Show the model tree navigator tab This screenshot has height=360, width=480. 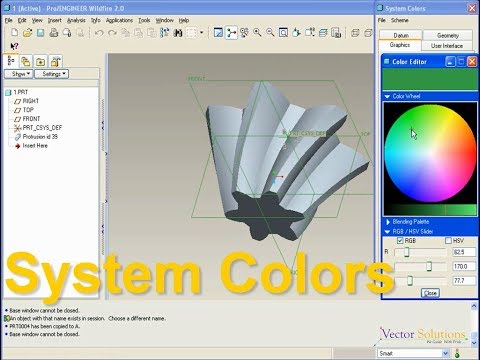click(x=11, y=61)
